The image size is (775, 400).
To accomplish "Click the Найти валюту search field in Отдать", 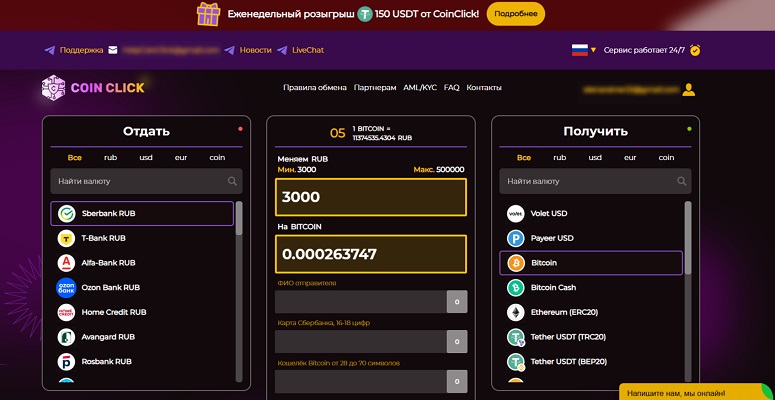I will pyautogui.click(x=146, y=181).
